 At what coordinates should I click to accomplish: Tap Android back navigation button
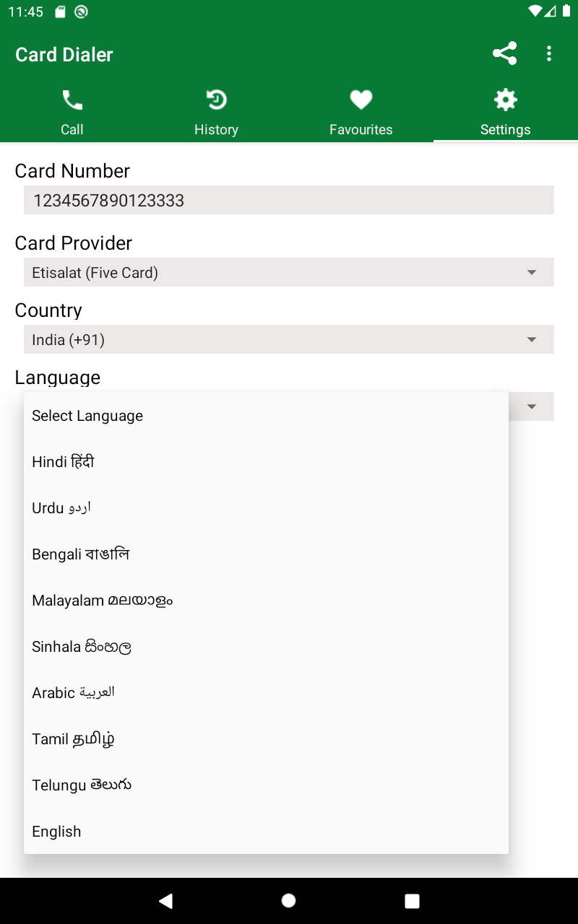click(x=166, y=900)
